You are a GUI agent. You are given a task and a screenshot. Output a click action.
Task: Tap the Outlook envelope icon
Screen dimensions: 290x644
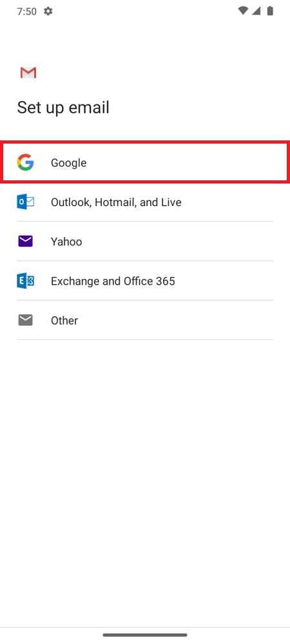(26, 202)
